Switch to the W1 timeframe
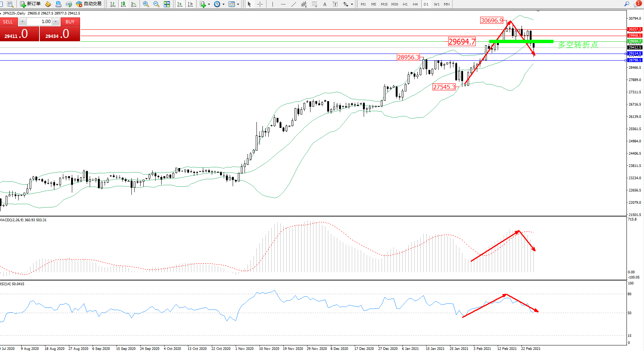The height and width of the screenshot is (351, 644). (437, 4)
